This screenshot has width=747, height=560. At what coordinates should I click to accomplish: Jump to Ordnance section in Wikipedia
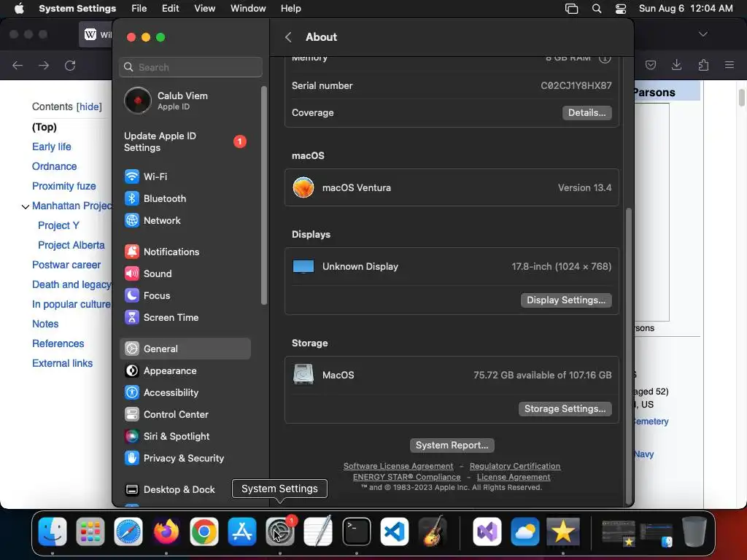54,166
